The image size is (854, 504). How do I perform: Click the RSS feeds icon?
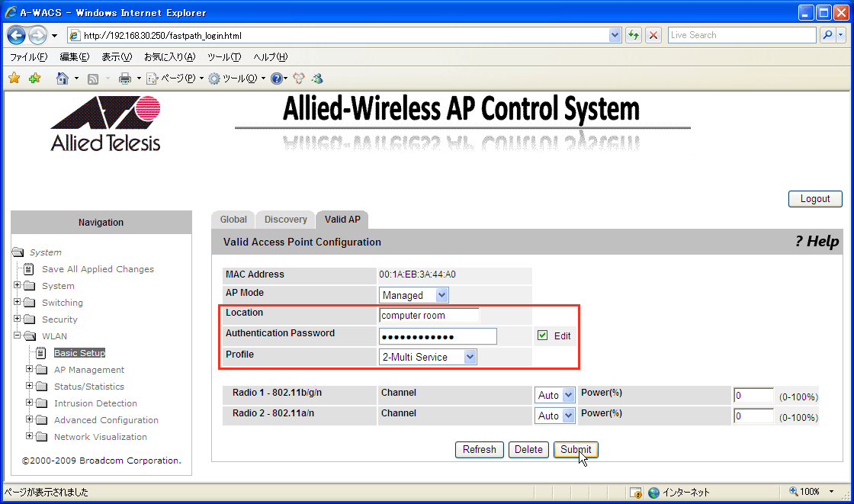coord(93,79)
